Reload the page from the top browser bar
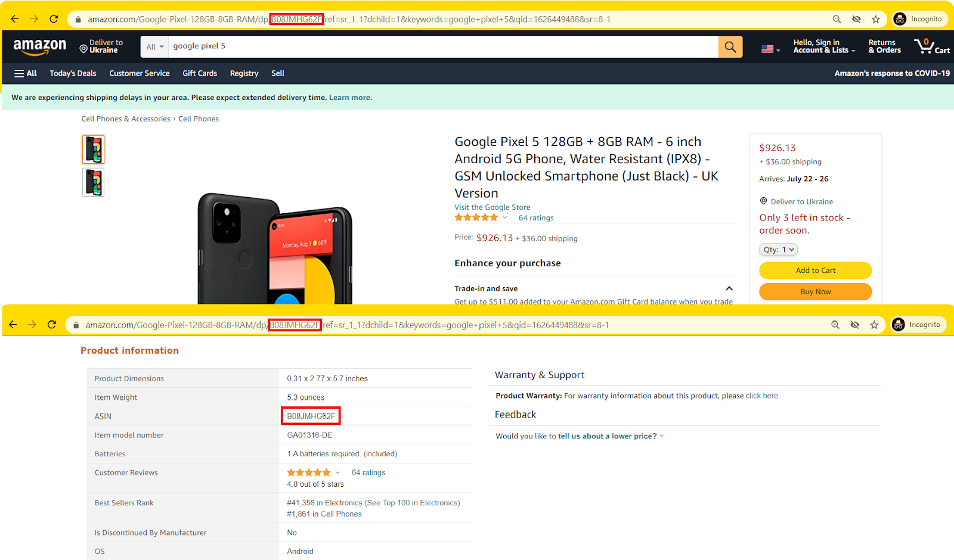The width and height of the screenshot is (954, 560). 54,19
